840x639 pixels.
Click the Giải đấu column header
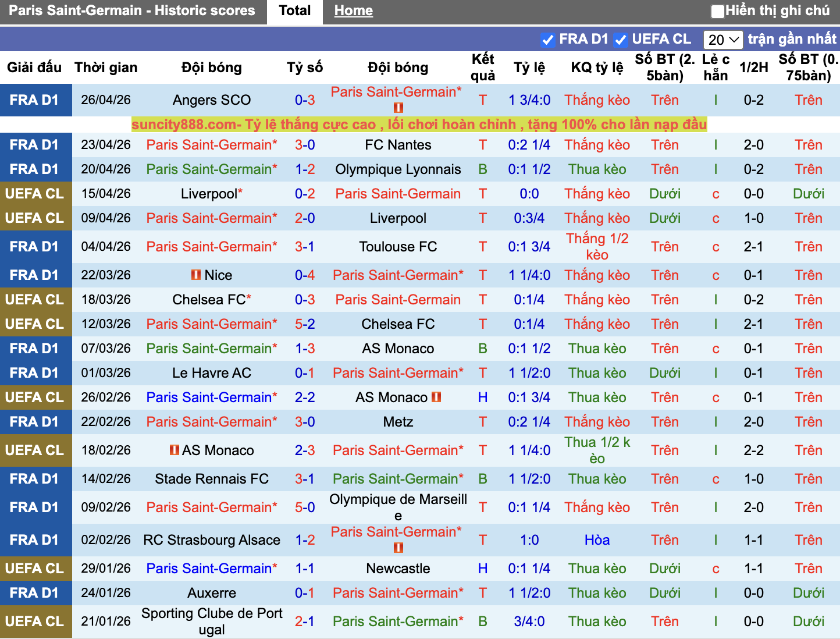34,68
